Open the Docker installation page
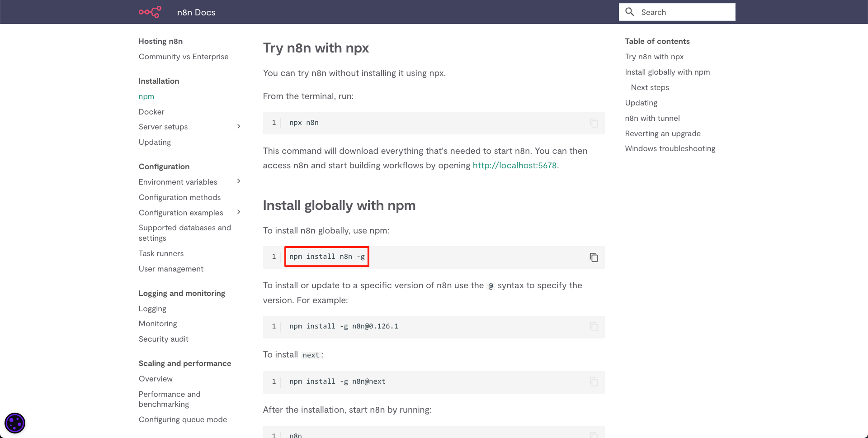 (x=151, y=112)
